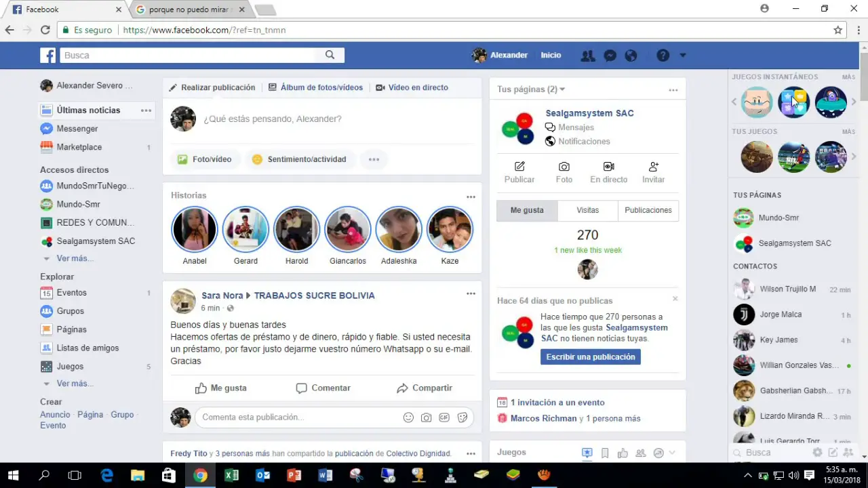Expand Ver más under Explorar
This screenshot has width=868, height=488.
pyautogui.click(x=75, y=384)
